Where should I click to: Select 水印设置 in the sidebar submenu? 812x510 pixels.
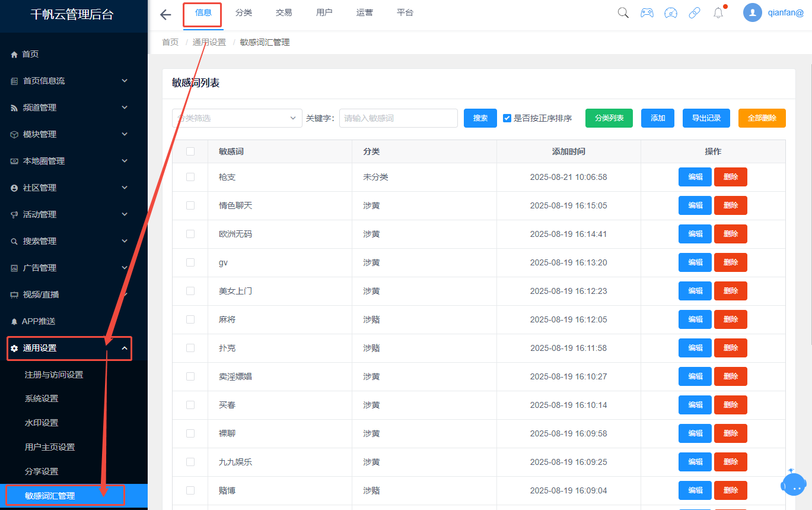pos(42,423)
